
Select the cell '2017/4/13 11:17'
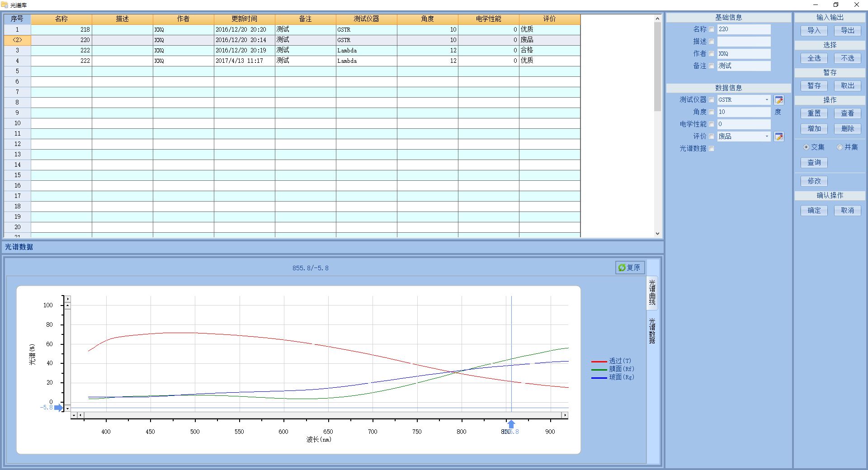coord(245,61)
